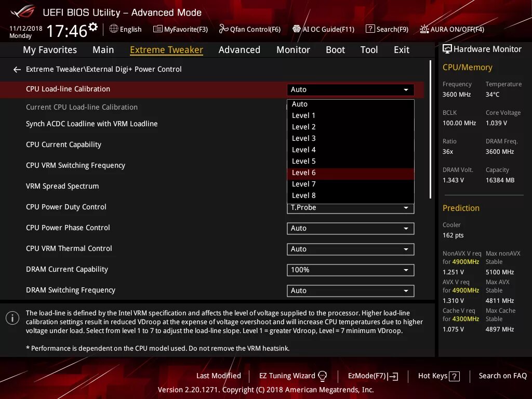This screenshot has height=399, width=532.
Task: Open the Tool tab
Action: 369,50
